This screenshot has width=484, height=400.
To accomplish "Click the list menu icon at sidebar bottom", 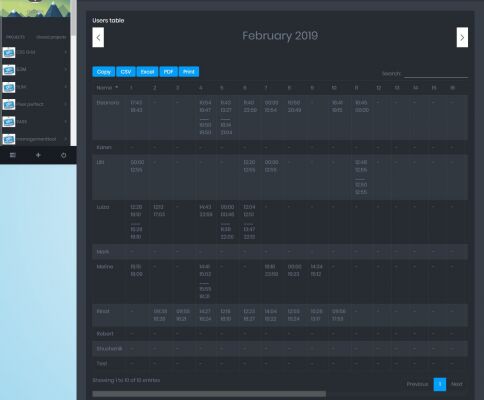I will pyautogui.click(x=13, y=155).
